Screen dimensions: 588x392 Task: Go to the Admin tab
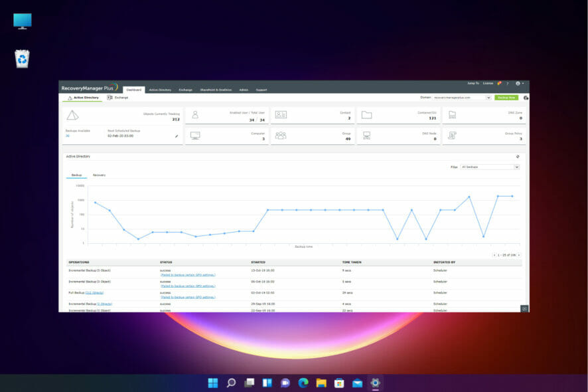[244, 90]
